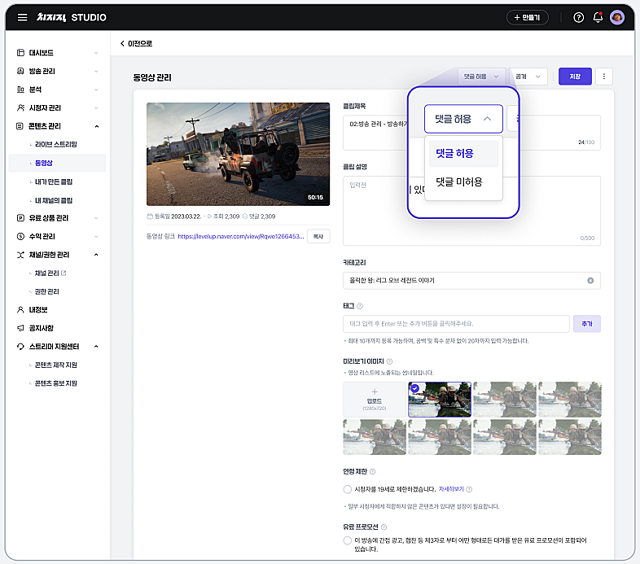Click the 추가 button to add tag

(x=586, y=323)
